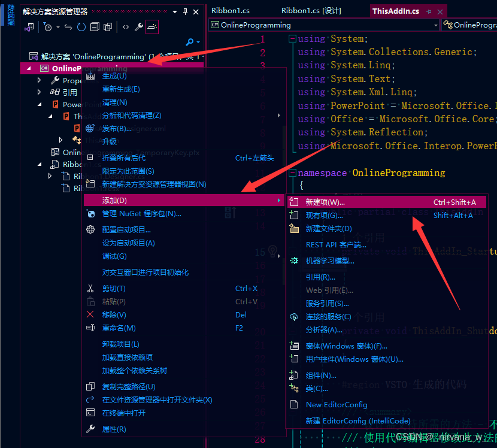Click the 用户控件(Windows 窗体)(U) icon
The image size is (497, 448).
tap(294, 359)
